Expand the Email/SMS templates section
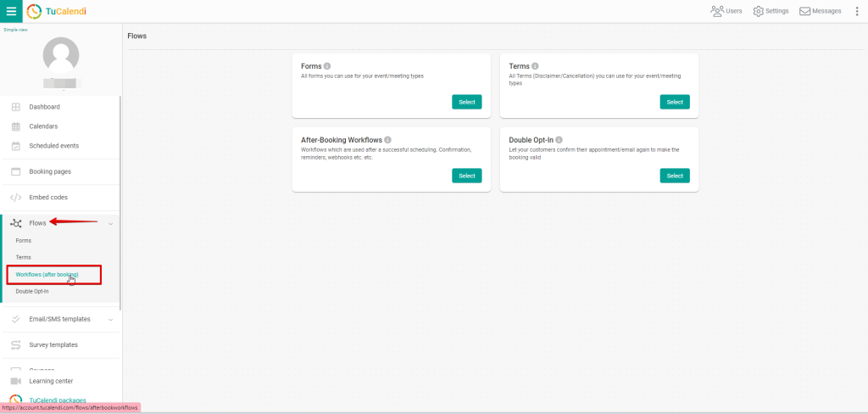This screenshot has height=414, width=868. 110,320
